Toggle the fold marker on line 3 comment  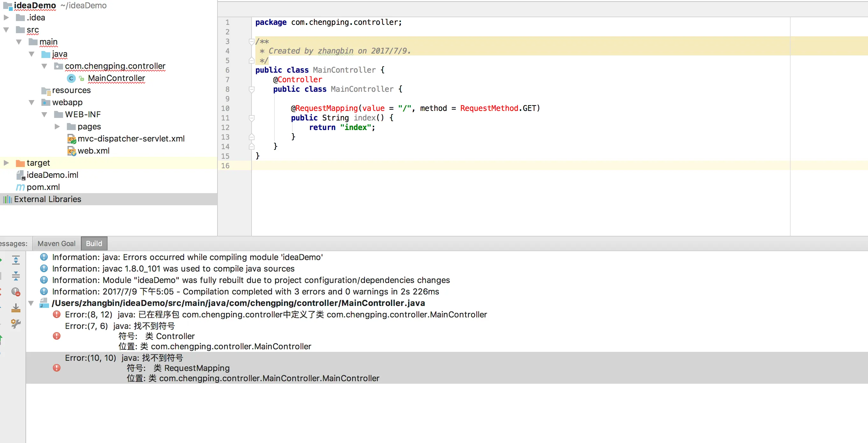251,41
